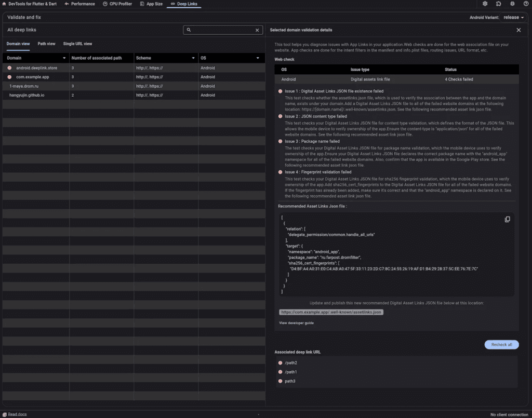The height and width of the screenshot is (418, 532).
Task: Clear the deep links search field
Action: [x=257, y=30]
